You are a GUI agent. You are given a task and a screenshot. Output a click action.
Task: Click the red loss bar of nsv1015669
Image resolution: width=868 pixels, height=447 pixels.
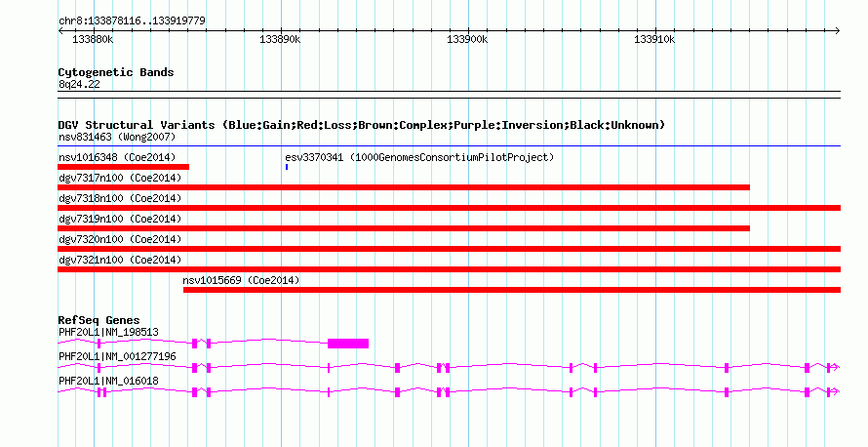pyautogui.click(x=512, y=290)
